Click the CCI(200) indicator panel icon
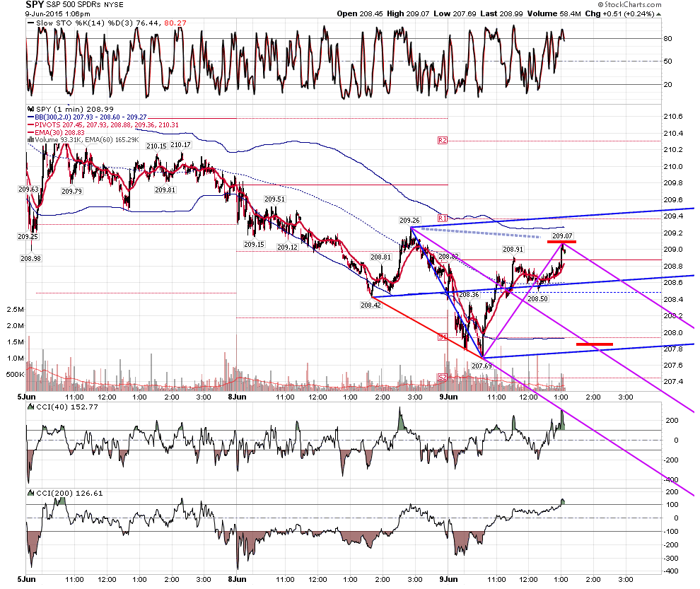Viewport: 700px width, 589px height. [31, 493]
